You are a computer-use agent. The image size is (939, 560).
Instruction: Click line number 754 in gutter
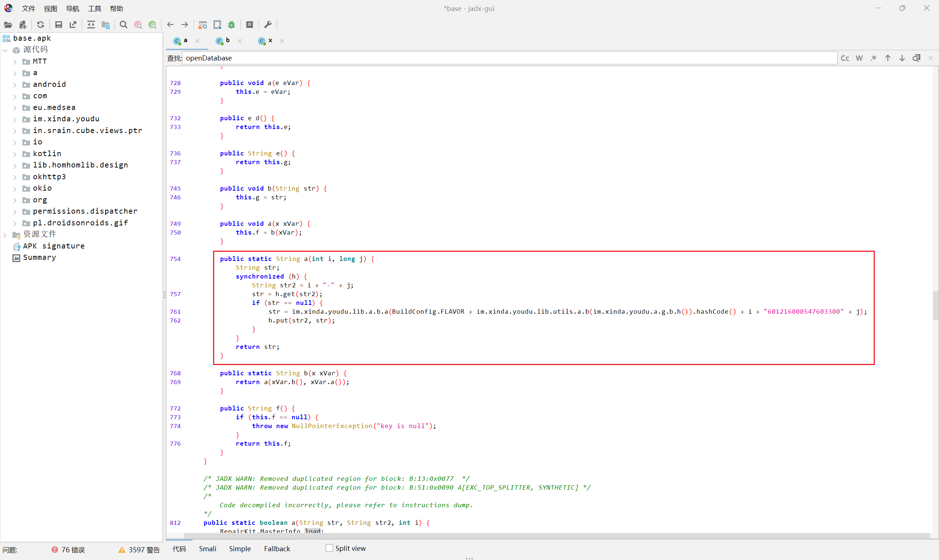(x=175, y=259)
